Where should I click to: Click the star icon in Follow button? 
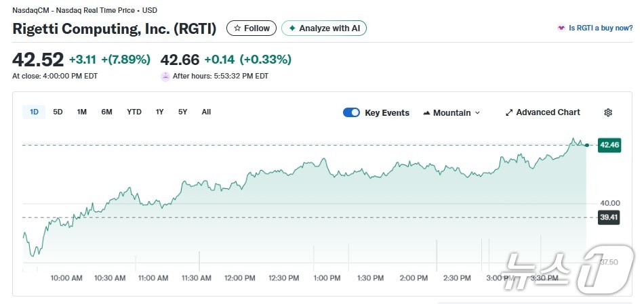click(x=237, y=28)
